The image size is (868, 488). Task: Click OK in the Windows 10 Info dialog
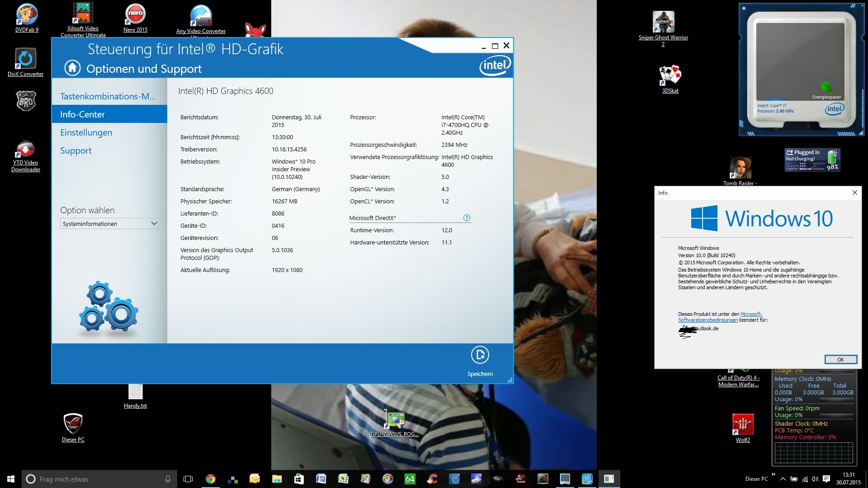click(x=840, y=360)
